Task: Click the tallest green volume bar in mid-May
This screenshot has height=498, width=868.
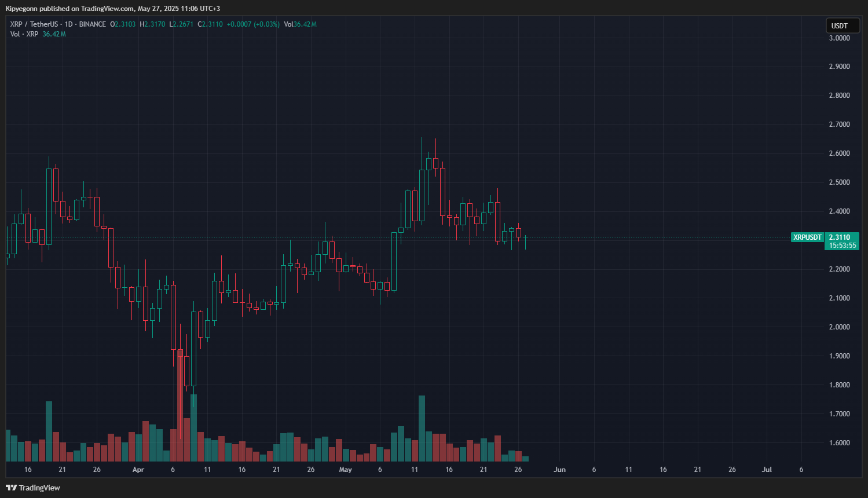Action: tap(422, 429)
